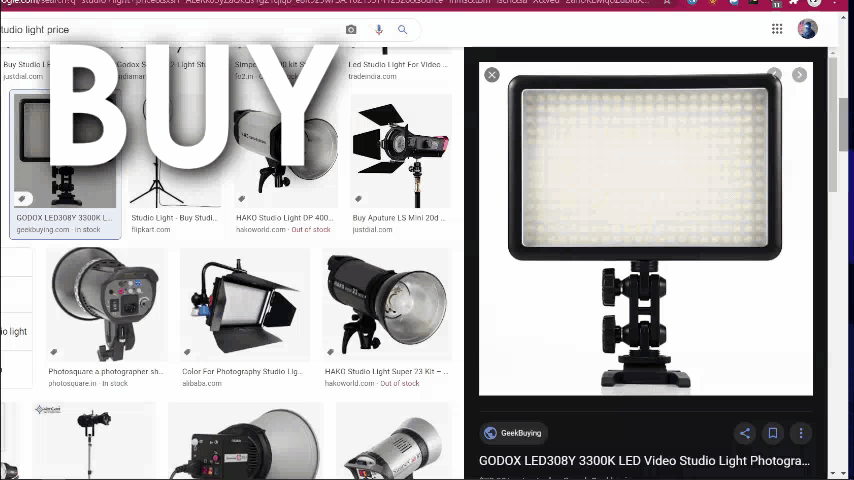The width and height of the screenshot is (854, 480).
Task: Close the image preview panel
Action: click(x=492, y=75)
